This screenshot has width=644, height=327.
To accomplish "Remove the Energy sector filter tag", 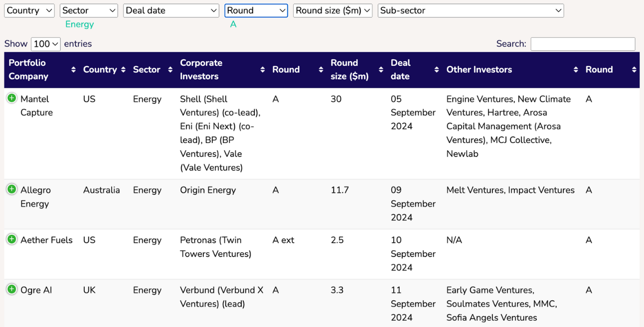I will 80,24.
